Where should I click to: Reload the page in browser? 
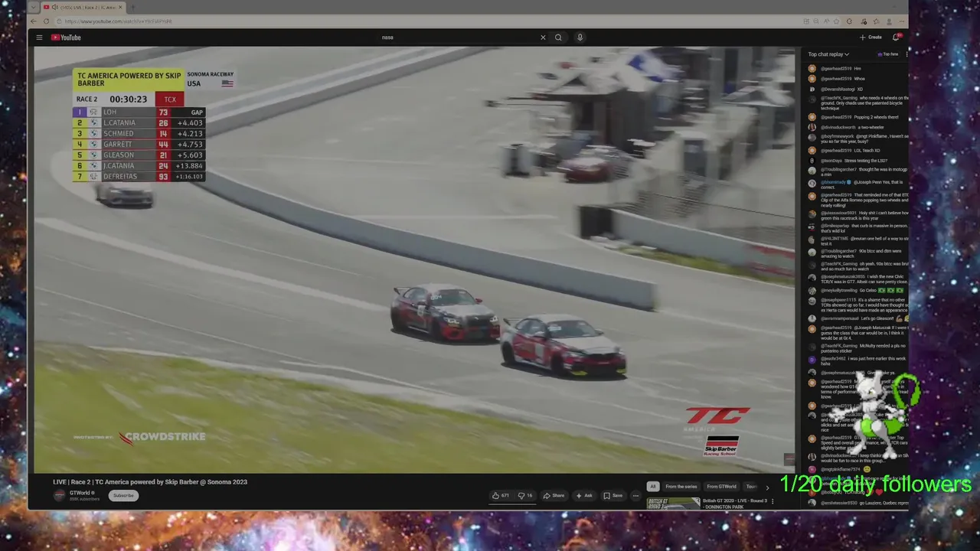click(x=47, y=21)
